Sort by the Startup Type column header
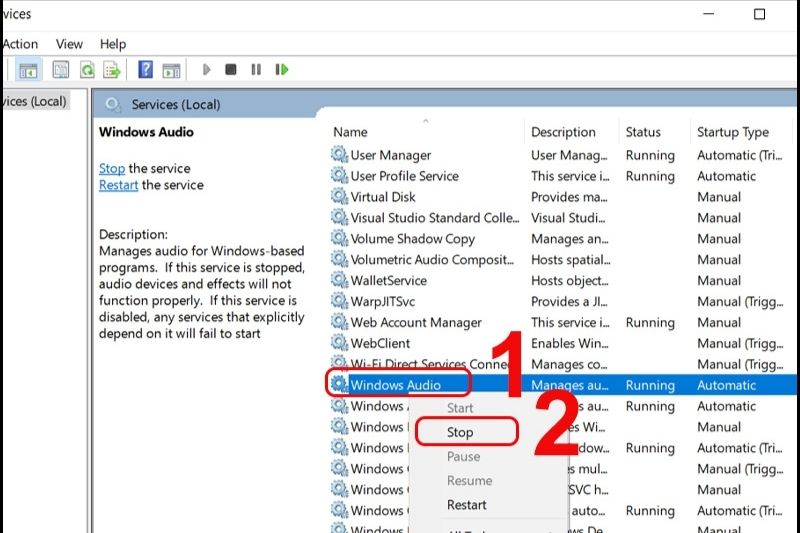 [x=733, y=132]
